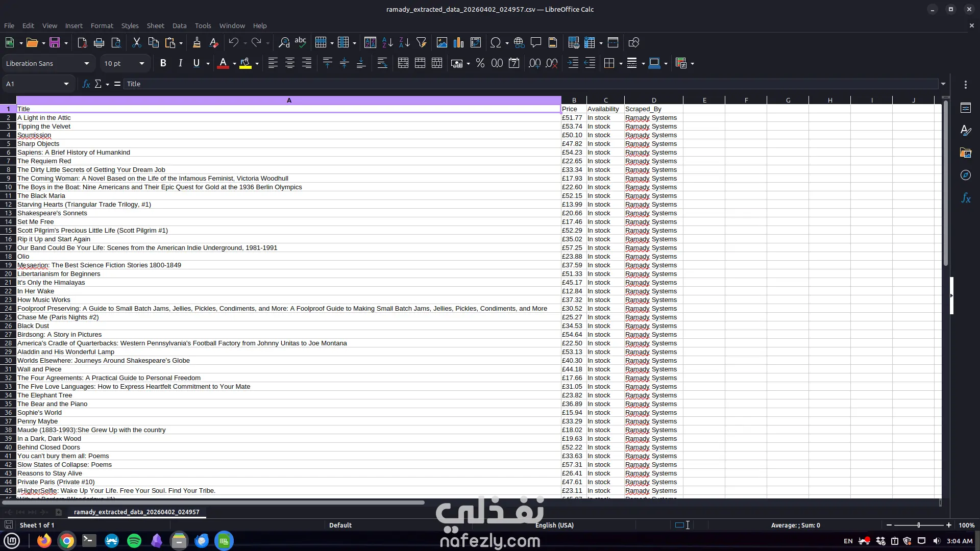Click the Default page style in status bar
Screen dimensions: 980x551
click(x=340, y=525)
